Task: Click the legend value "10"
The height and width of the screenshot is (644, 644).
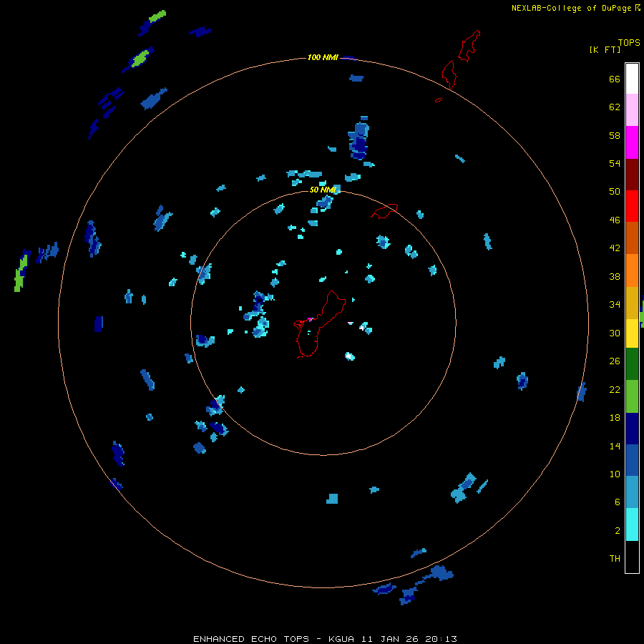Action: (x=615, y=474)
